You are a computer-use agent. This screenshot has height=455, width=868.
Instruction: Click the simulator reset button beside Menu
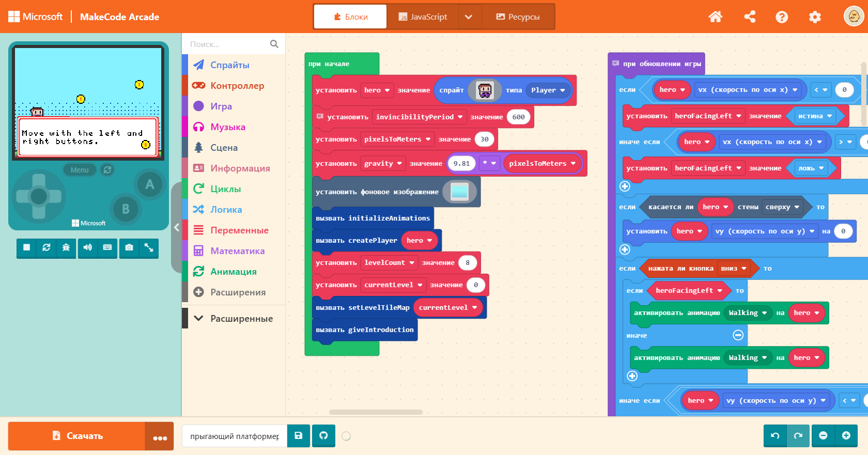pyautogui.click(x=107, y=170)
